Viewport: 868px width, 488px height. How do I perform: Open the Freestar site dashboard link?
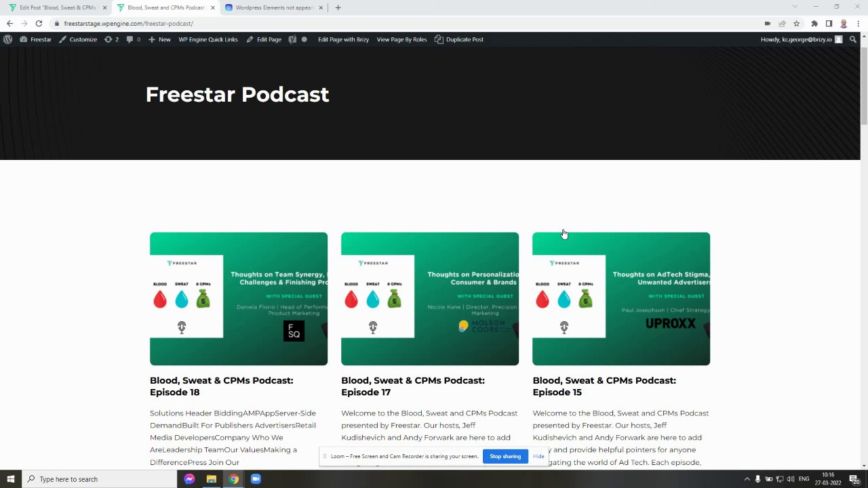coord(35,39)
